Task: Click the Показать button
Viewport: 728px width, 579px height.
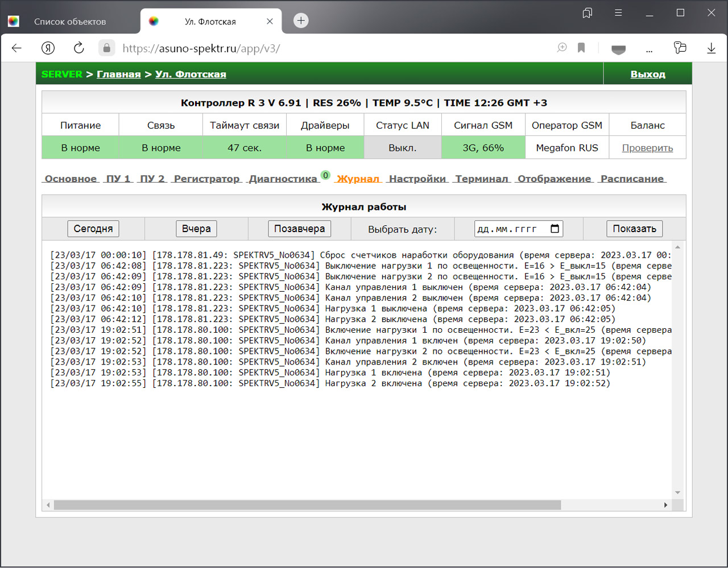Action: (x=634, y=229)
